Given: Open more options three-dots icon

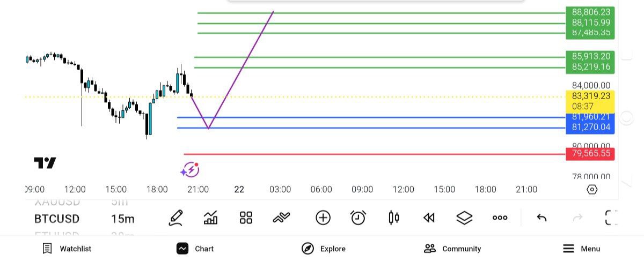Looking at the screenshot, I should [500, 218].
